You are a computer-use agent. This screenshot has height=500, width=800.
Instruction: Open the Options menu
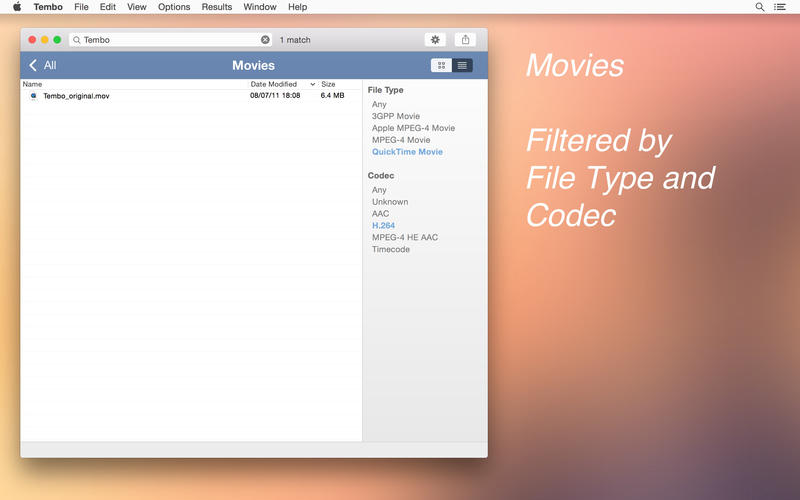[x=174, y=7]
